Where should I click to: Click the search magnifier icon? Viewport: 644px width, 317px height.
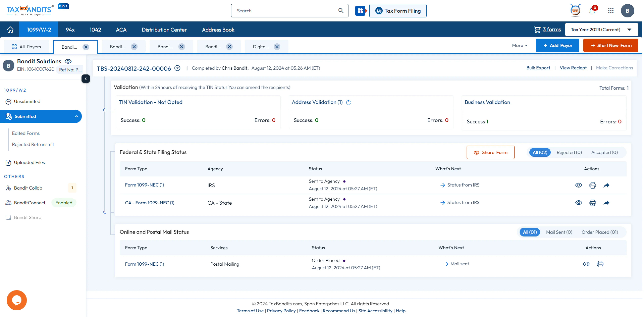tap(341, 11)
